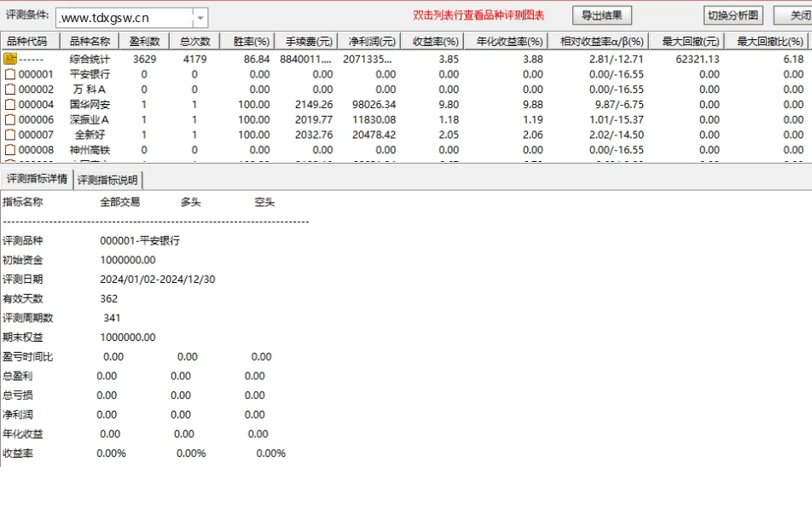
Task: Select stock name 神州高铁 in list
Action: 90,150
